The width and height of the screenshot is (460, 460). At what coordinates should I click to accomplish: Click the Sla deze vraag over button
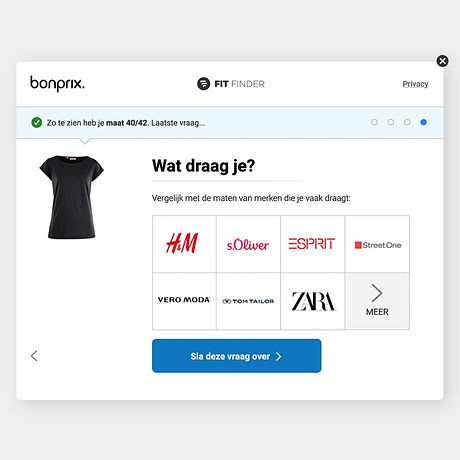(237, 356)
